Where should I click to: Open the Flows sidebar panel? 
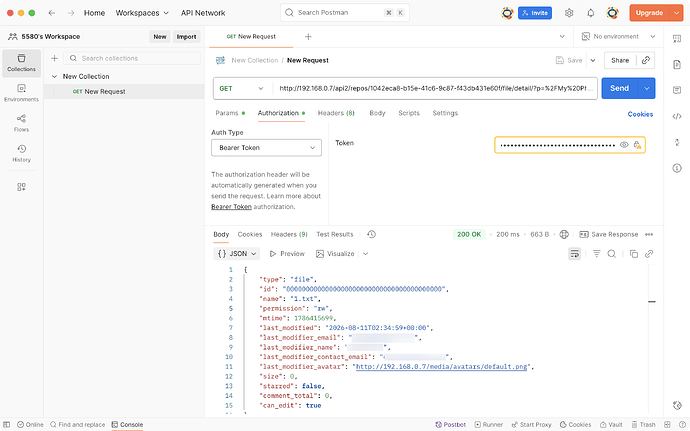[21, 123]
